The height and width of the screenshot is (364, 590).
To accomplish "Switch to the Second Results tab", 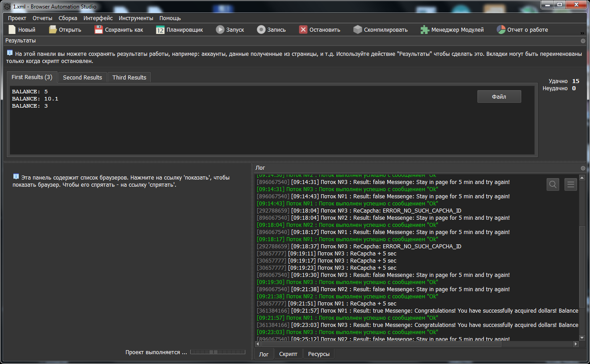I will (x=83, y=77).
